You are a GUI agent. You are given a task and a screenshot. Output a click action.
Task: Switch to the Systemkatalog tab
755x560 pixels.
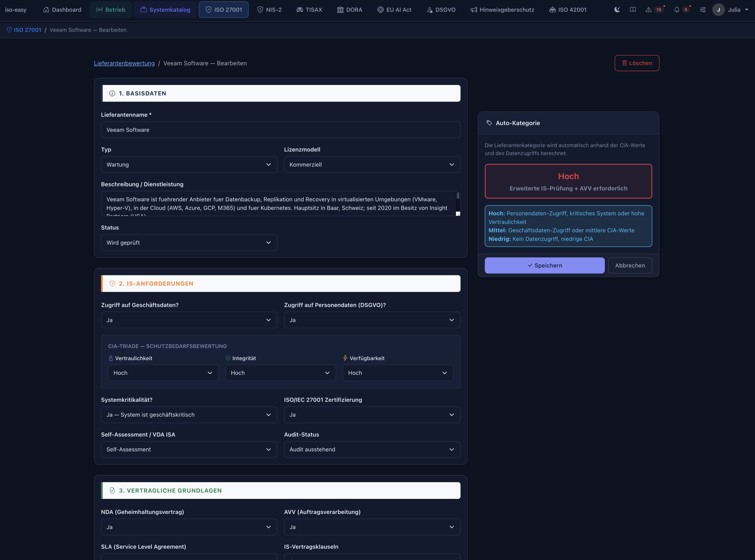point(165,9)
